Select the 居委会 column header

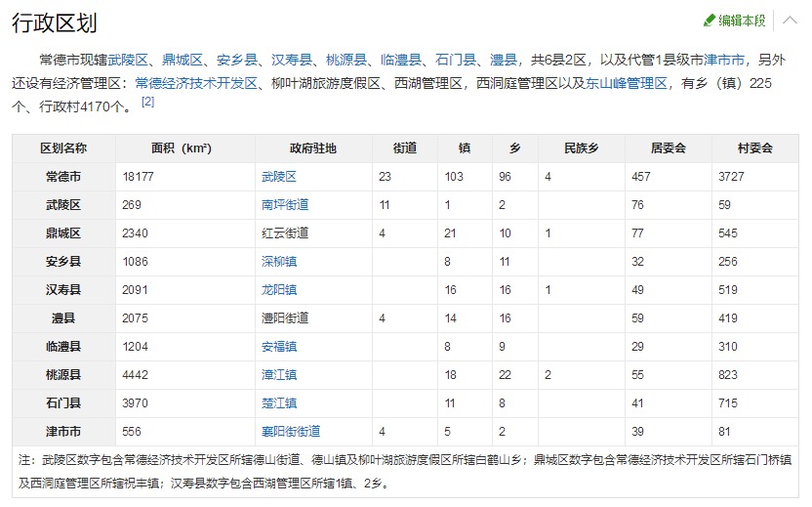click(669, 148)
